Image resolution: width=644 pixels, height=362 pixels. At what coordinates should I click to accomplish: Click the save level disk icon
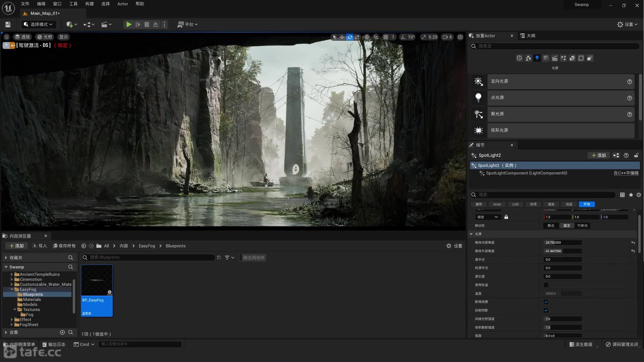8,24
